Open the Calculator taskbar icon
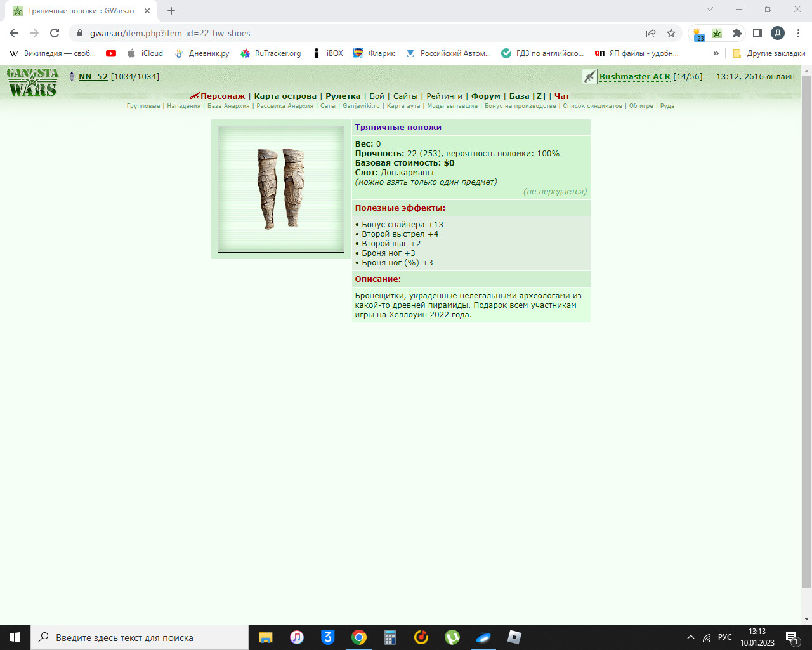 pyautogui.click(x=390, y=637)
